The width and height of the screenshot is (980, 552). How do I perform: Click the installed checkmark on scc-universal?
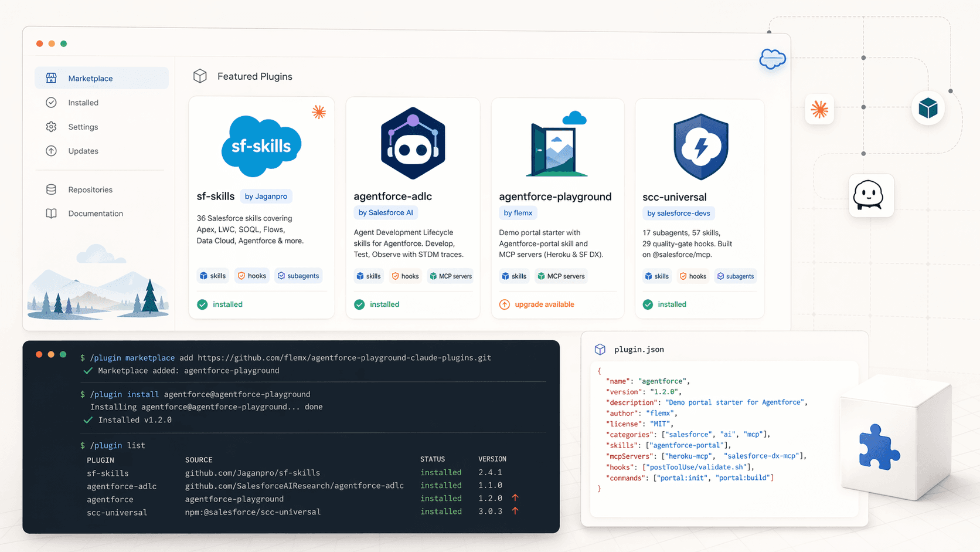[x=648, y=304]
